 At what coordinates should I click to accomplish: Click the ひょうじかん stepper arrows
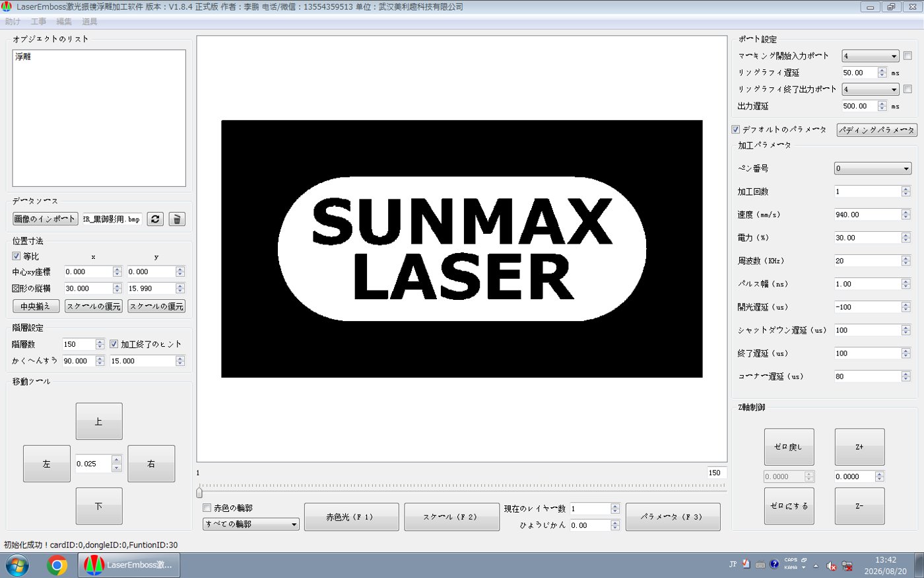615,525
